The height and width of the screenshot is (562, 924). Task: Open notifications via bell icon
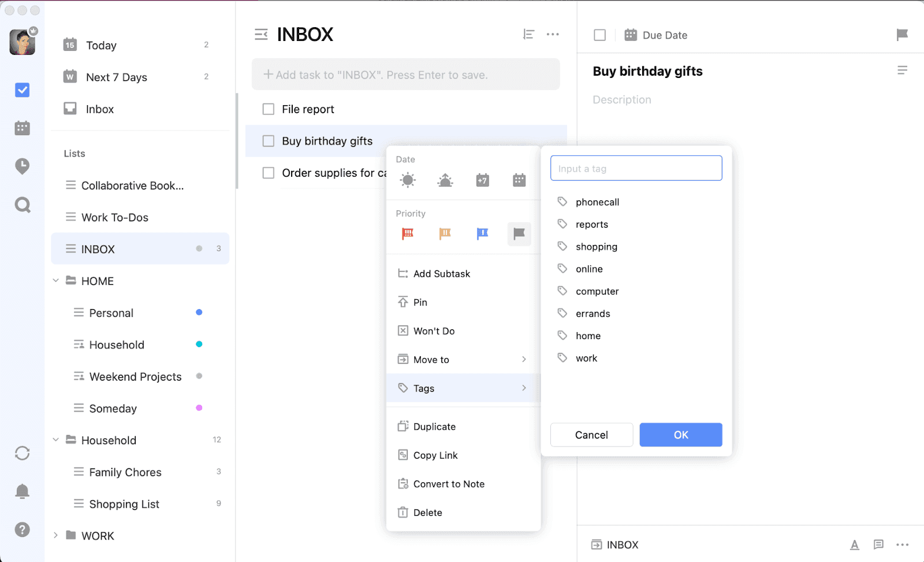point(22,491)
